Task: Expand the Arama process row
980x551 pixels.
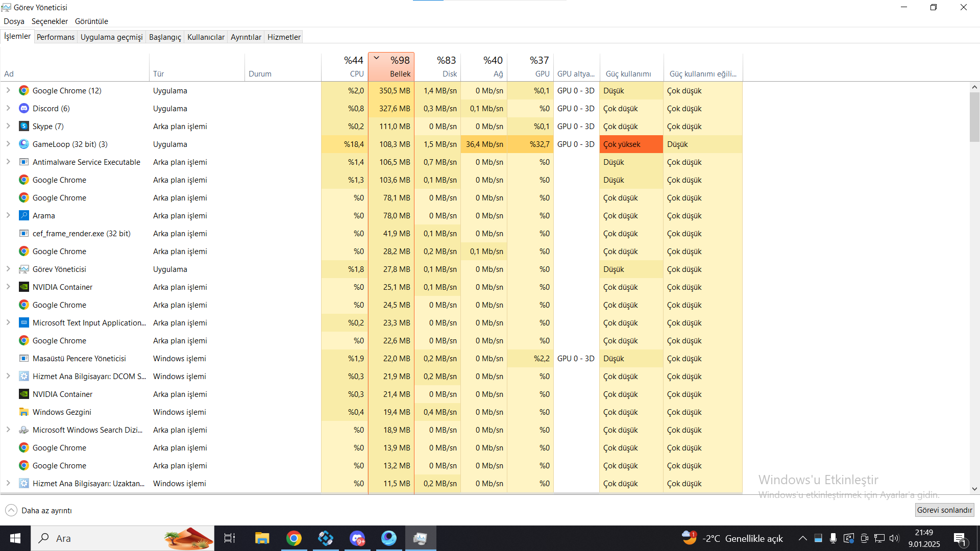Action: click(8, 215)
